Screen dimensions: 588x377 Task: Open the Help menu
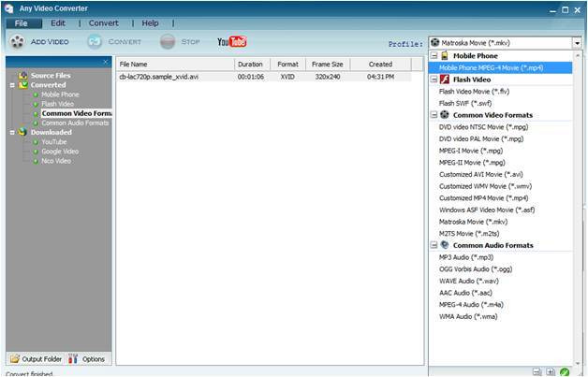tap(150, 23)
